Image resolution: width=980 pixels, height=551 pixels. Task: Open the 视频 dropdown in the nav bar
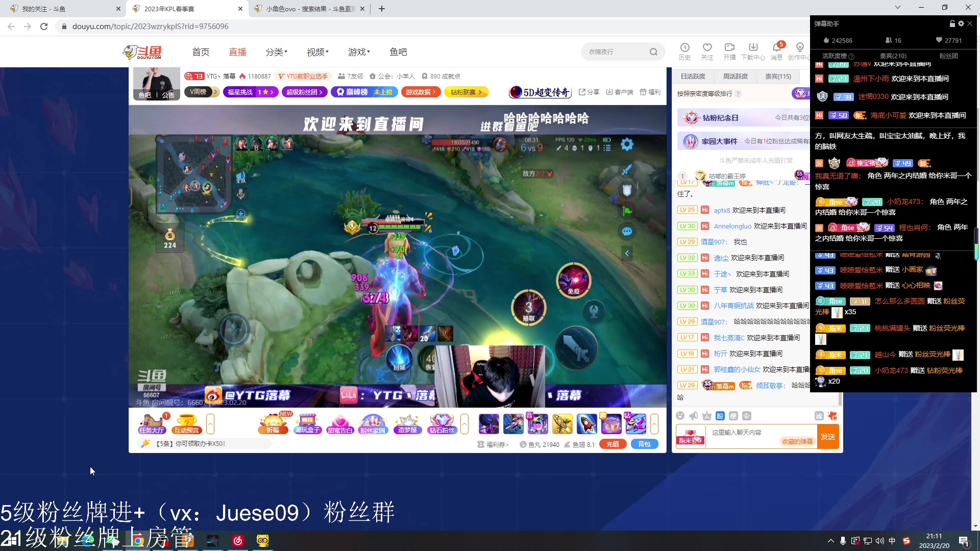(317, 52)
